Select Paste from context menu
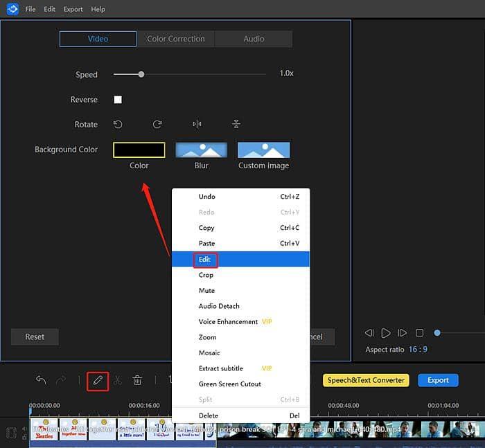 pyautogui.click(x=240, y=243)
